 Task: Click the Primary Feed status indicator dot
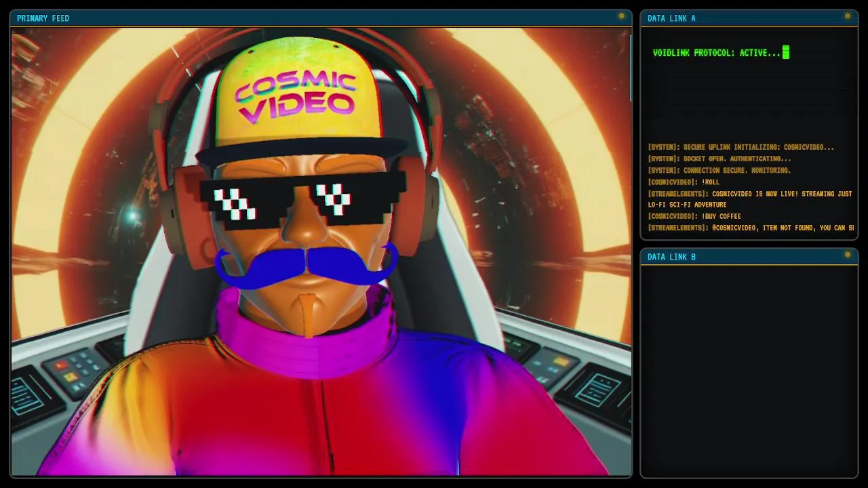point(621,16)
